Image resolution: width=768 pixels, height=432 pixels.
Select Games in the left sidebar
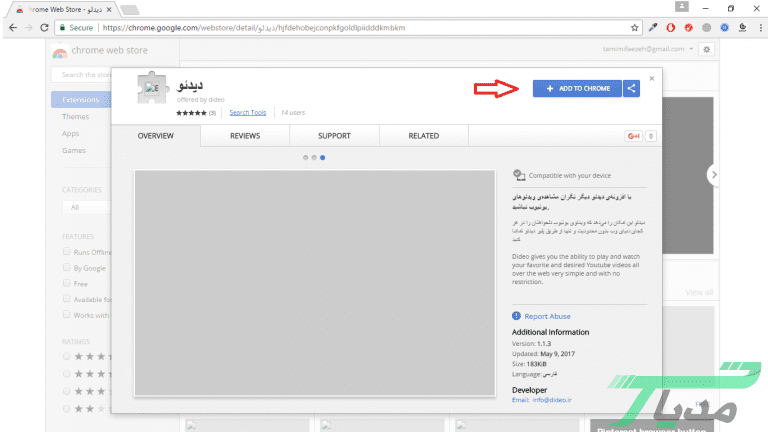(74, 150)
